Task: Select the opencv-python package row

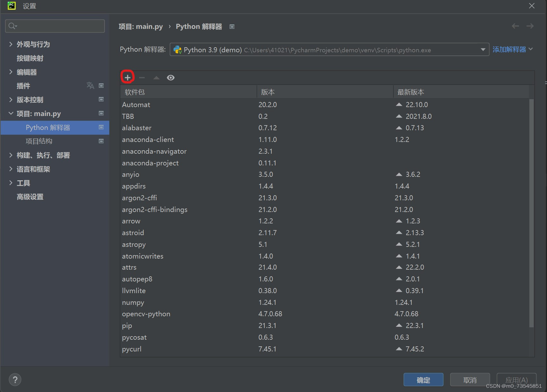Action: click(x=325, y=314)
